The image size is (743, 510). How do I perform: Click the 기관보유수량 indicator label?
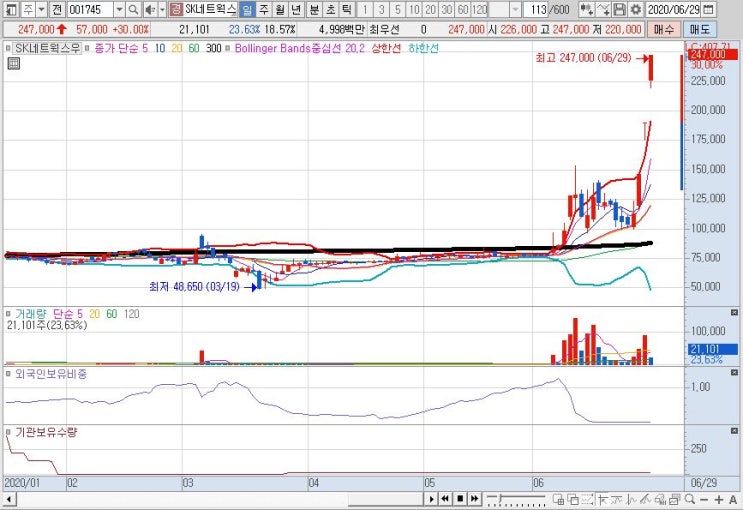click(46, 432)
